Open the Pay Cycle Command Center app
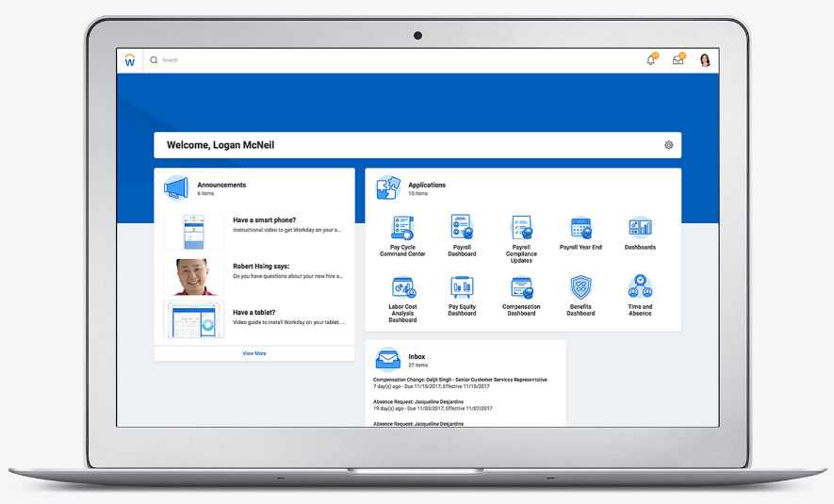Viewport: 834px width, 504px height. click(x=402, y=229)
